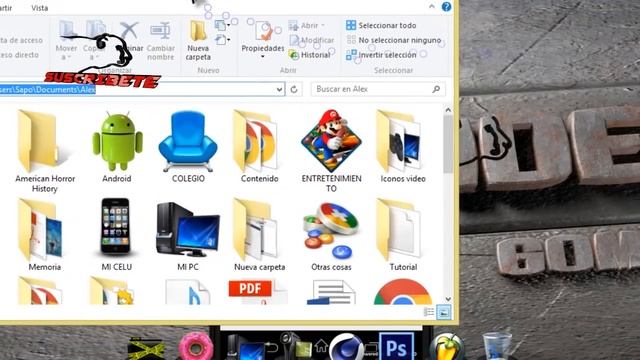
Task: Open the Iconos video folder
Action: click(403, 147)
